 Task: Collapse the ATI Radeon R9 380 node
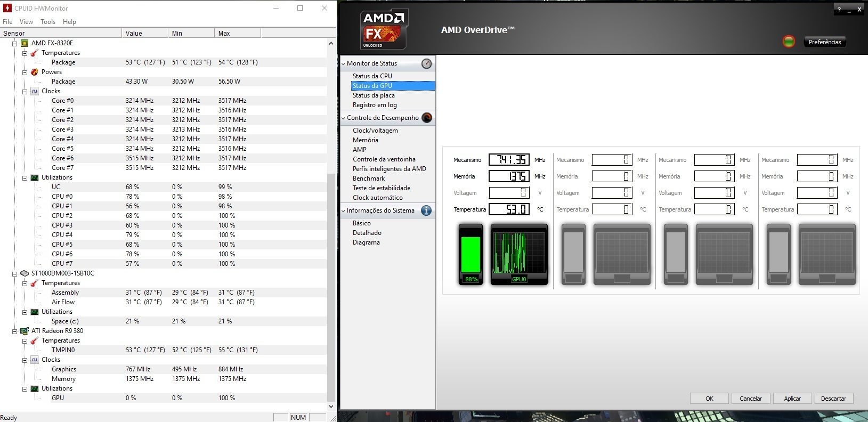click(15, 331)
